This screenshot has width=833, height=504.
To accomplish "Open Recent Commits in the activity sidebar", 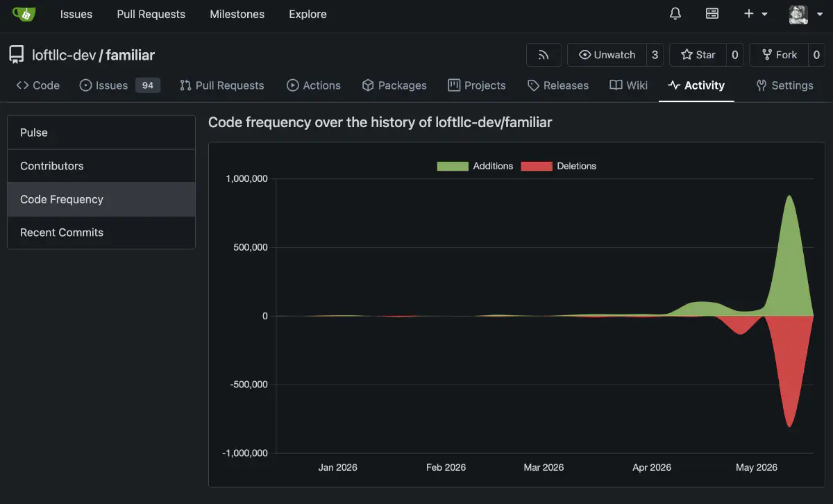I will 101,233.
